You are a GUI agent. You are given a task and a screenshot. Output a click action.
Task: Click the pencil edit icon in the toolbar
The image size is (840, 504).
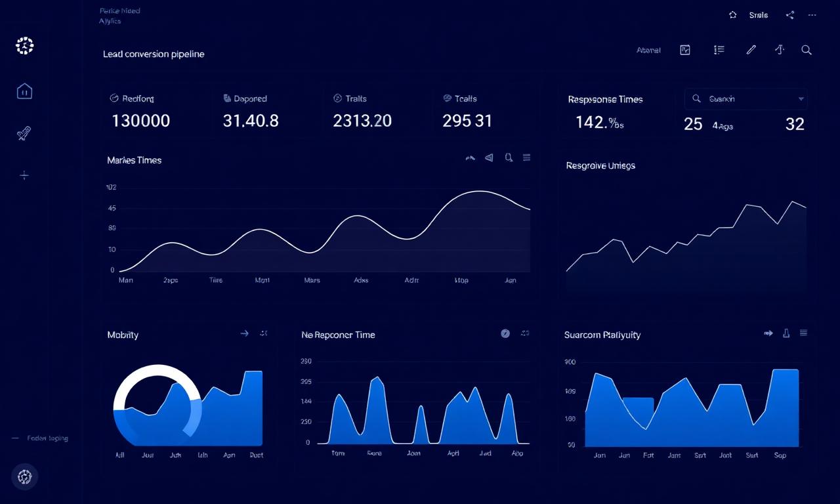tap(751, 50)
